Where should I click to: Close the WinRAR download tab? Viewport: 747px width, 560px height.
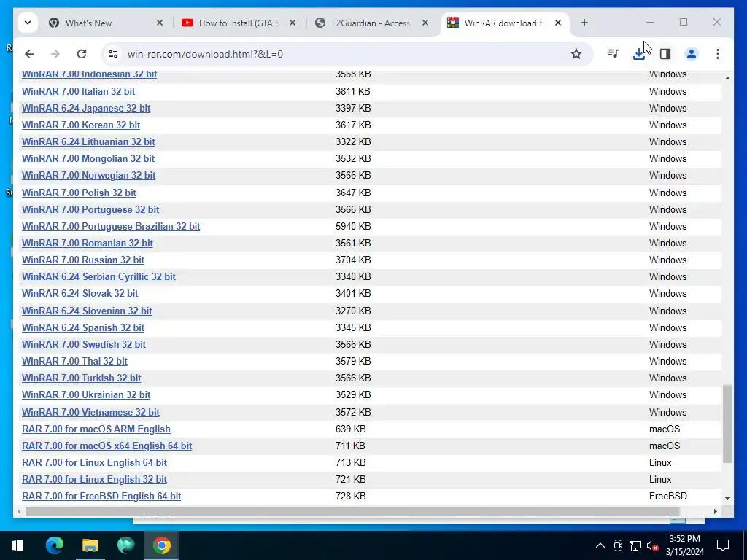tap(558, 23)
